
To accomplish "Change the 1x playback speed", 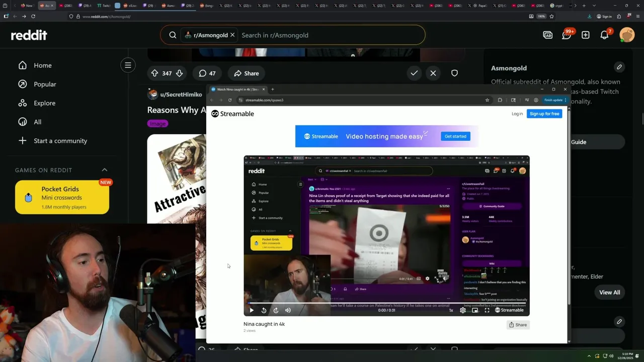I will (451, 310).
